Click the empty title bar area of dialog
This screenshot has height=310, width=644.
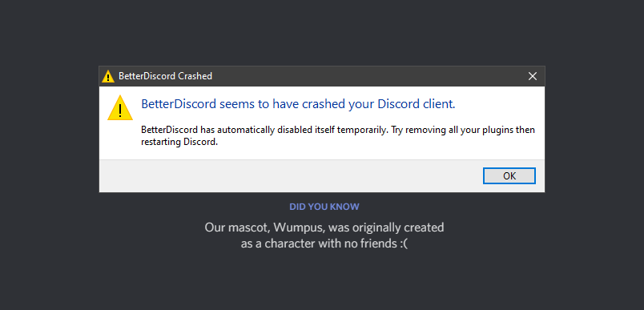click(x=365, y=76)
